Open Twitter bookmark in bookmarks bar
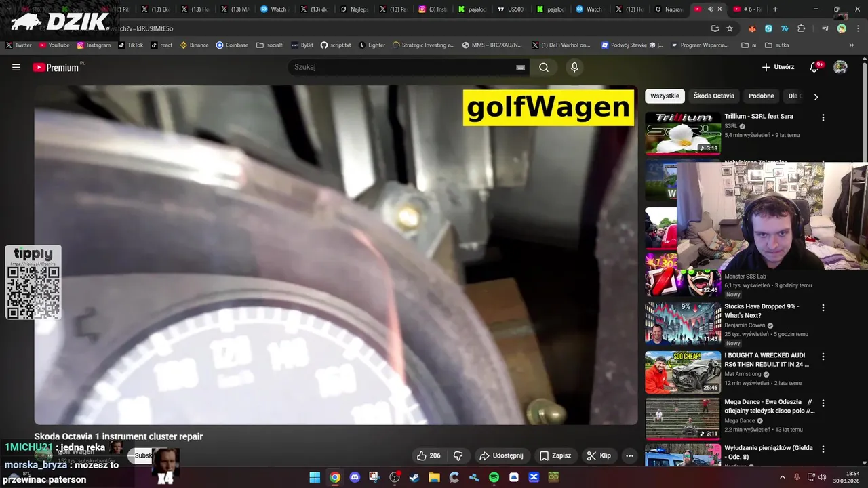868x488 pixels. [x=18, y=45]
